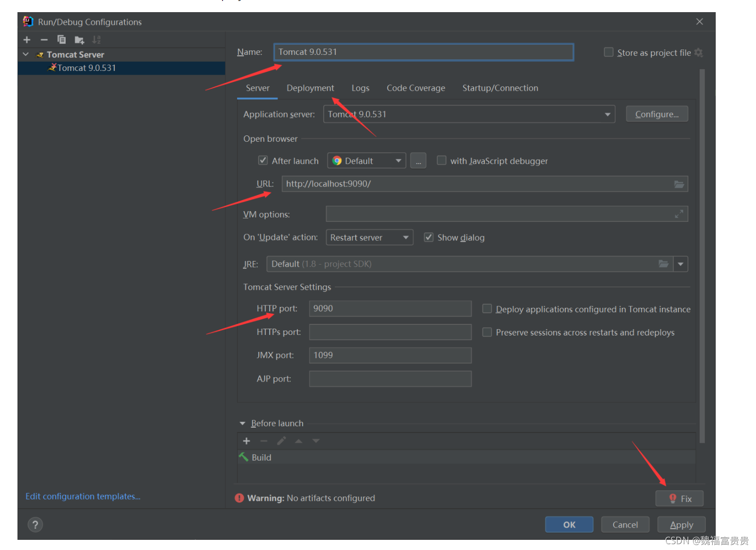Click into the URL field
Viewport: 756px width, 550px height.
click(485, 184)
